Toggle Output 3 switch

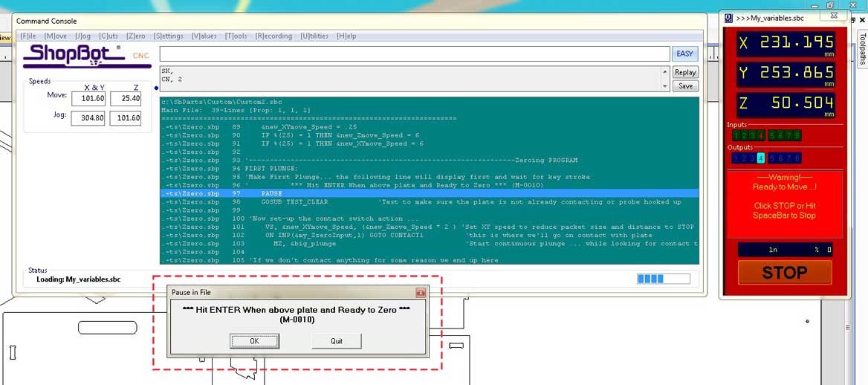(x=753, y=158)
